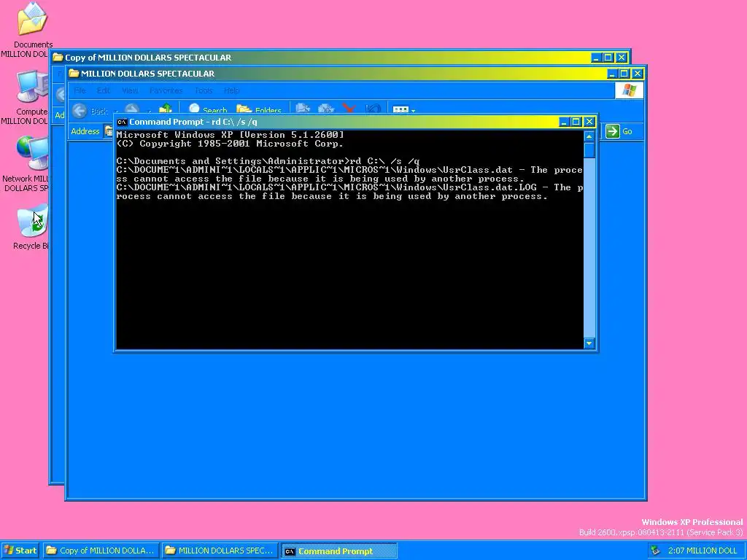Click the Up folder icon in the Explorer toolbar

(x=166, y=109)
